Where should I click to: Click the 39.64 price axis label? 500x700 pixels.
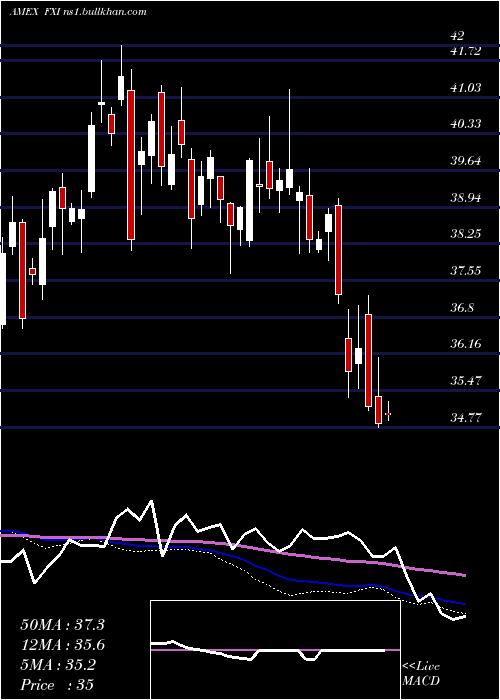point(466,161)
